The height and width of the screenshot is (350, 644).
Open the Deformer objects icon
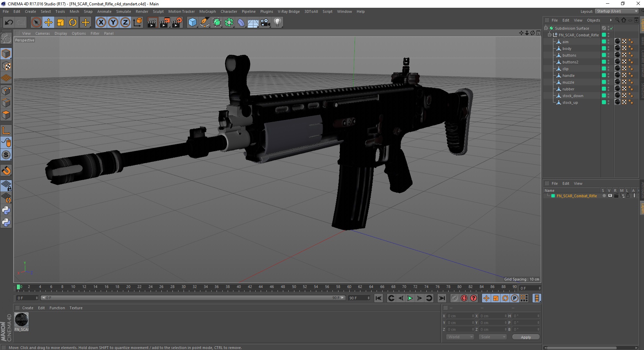click(241, 23)
